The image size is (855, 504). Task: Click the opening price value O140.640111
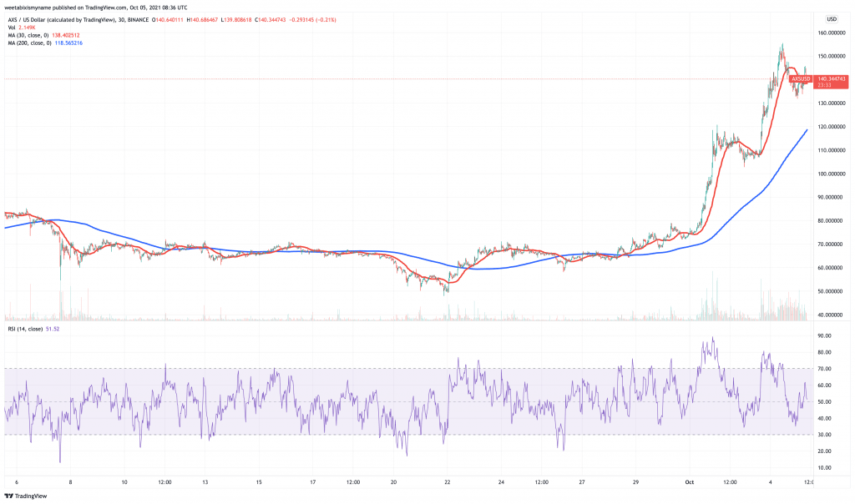169,20
